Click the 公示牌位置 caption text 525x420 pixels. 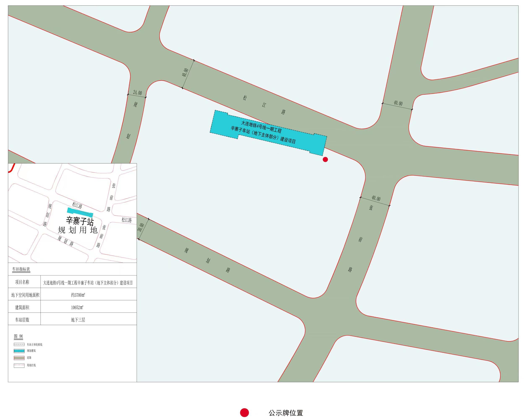286,413
